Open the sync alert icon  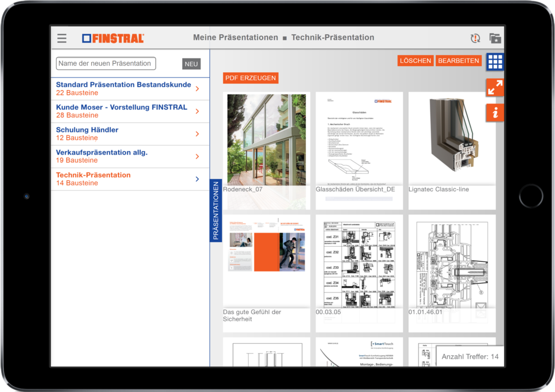point(475,38)
